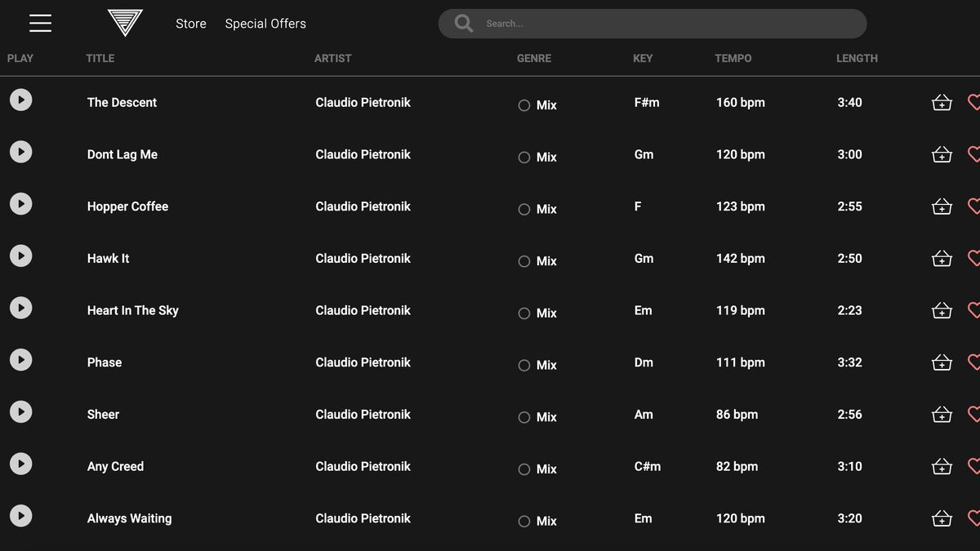Open the Store menu item

pos(191,24)
